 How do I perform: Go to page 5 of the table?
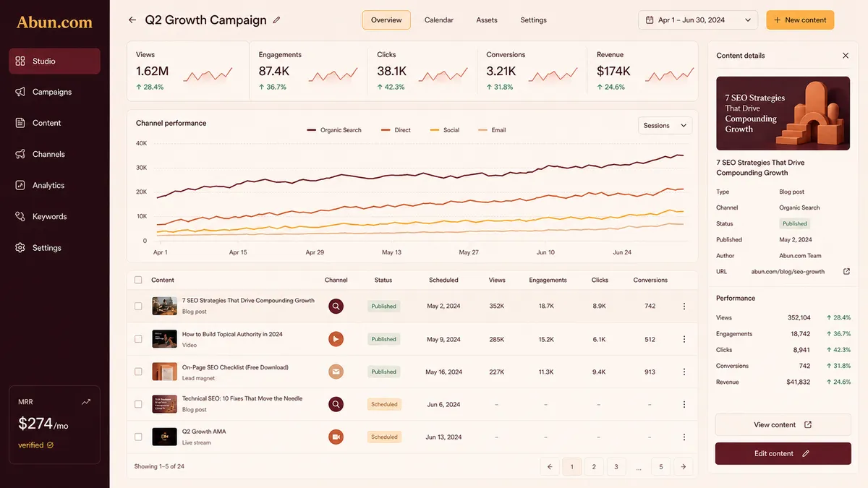point(660,467)
